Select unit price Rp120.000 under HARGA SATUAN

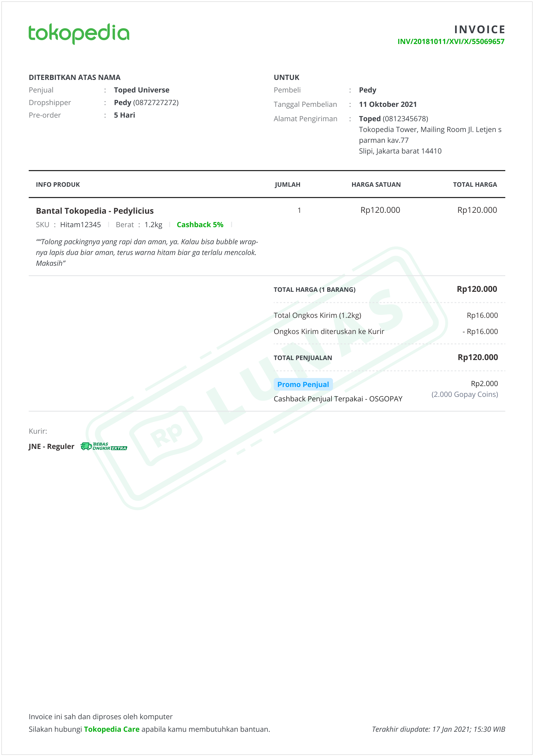click(380, 210)
